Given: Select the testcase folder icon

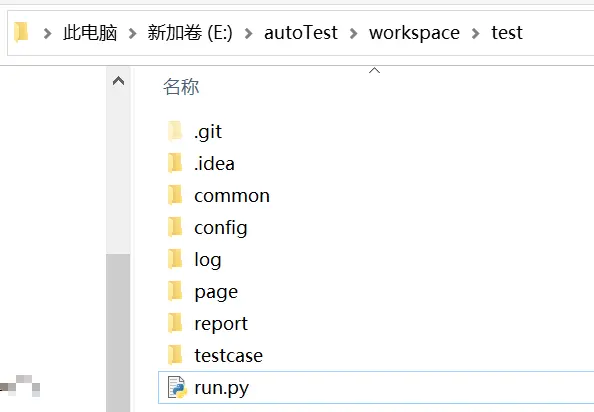Looking at the screenshot, I should (x=175, y=355).
